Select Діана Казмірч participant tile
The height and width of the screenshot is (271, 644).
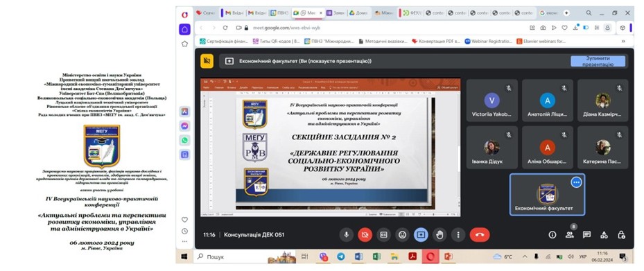pos(603,100)
